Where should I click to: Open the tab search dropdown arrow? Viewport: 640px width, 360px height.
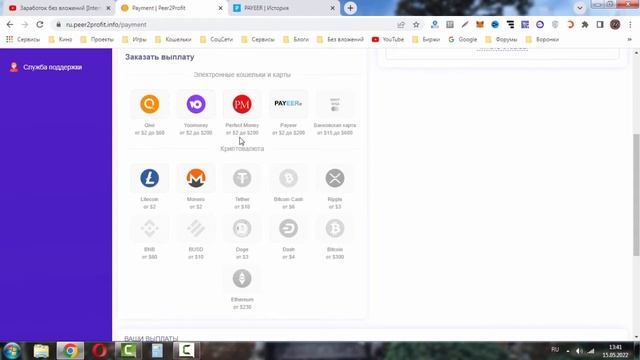(x=580, y=8)
